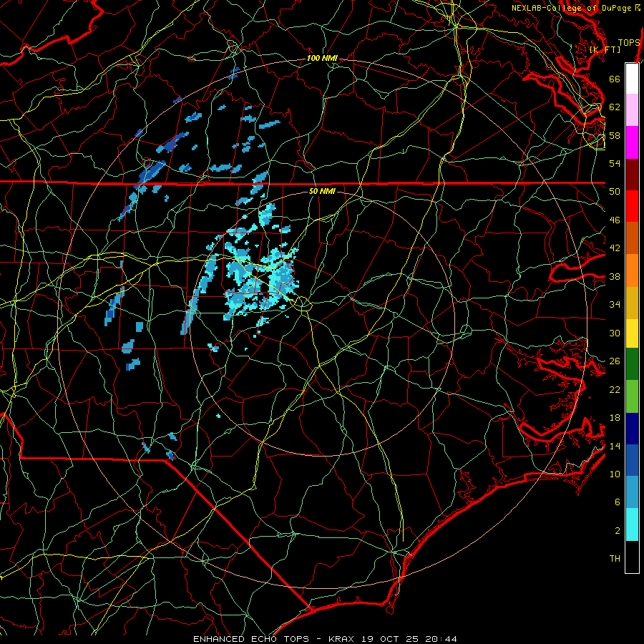Click the magenta legend swatch

point(632,142)
